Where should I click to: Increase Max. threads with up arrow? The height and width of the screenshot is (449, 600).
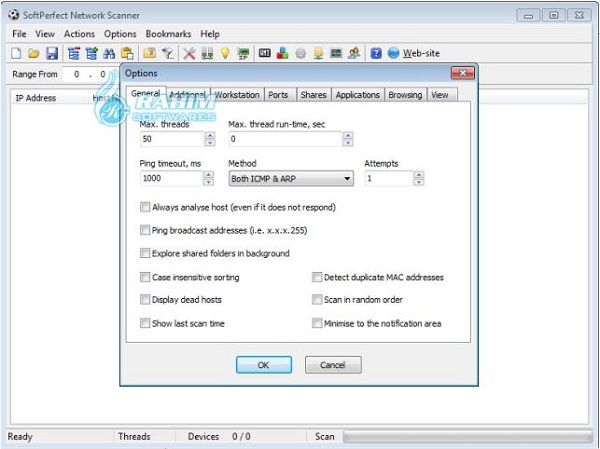(210, 135)
